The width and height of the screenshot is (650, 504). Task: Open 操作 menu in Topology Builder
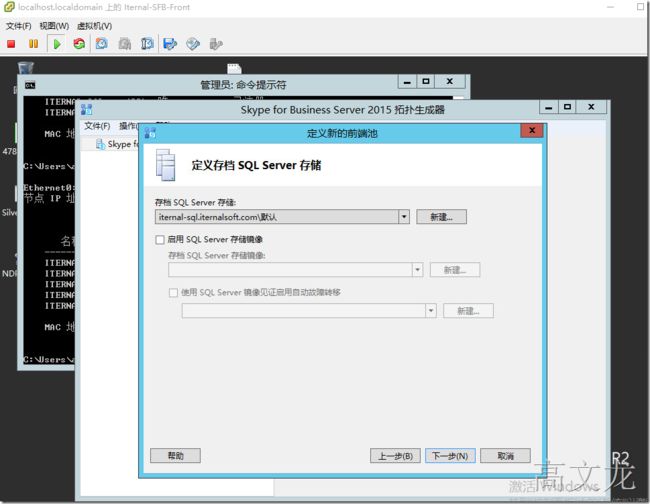pos(128,126)
